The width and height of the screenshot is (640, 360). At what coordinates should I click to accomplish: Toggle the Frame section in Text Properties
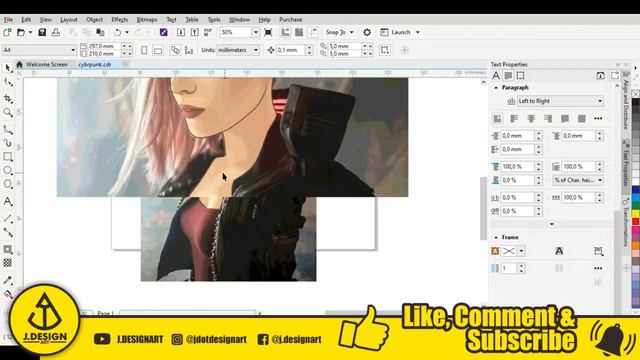point(520,76)
